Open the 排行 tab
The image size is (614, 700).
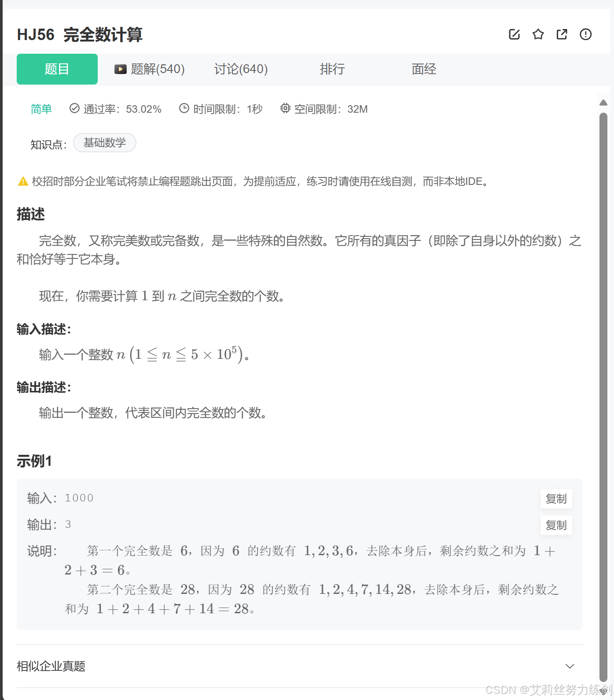[x=332, y=69]
